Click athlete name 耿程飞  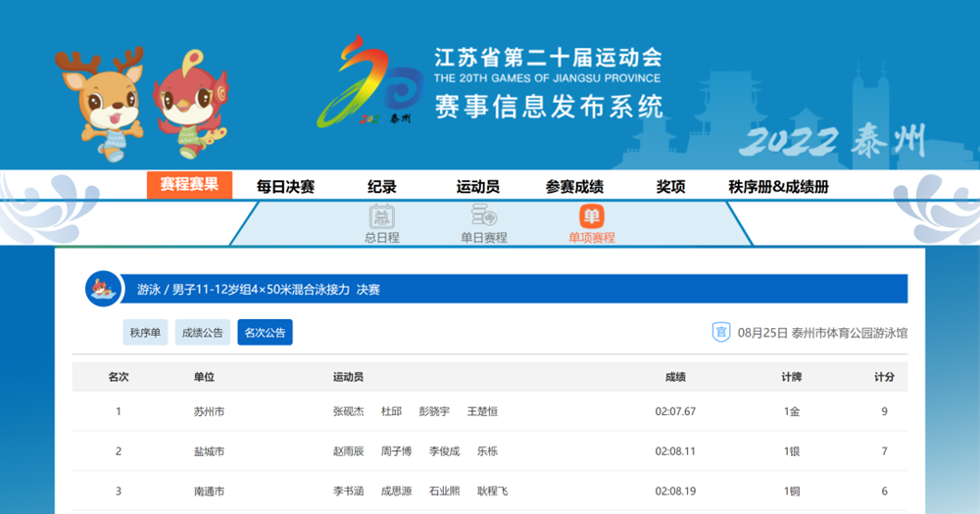coord(493,491)
